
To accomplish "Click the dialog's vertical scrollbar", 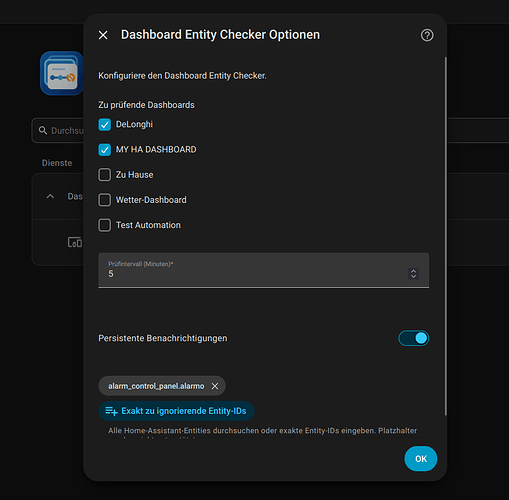I will point(445,236).
